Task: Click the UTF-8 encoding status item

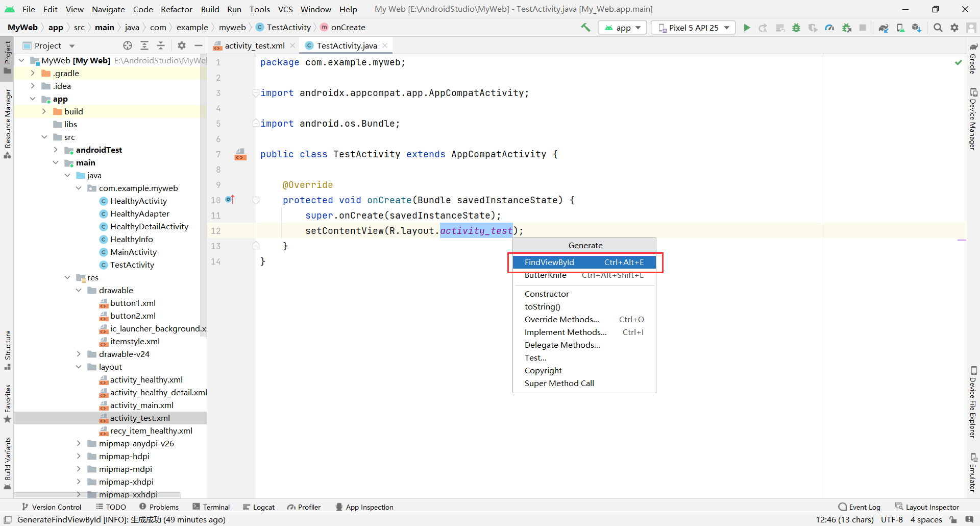Action: (892, 519)
